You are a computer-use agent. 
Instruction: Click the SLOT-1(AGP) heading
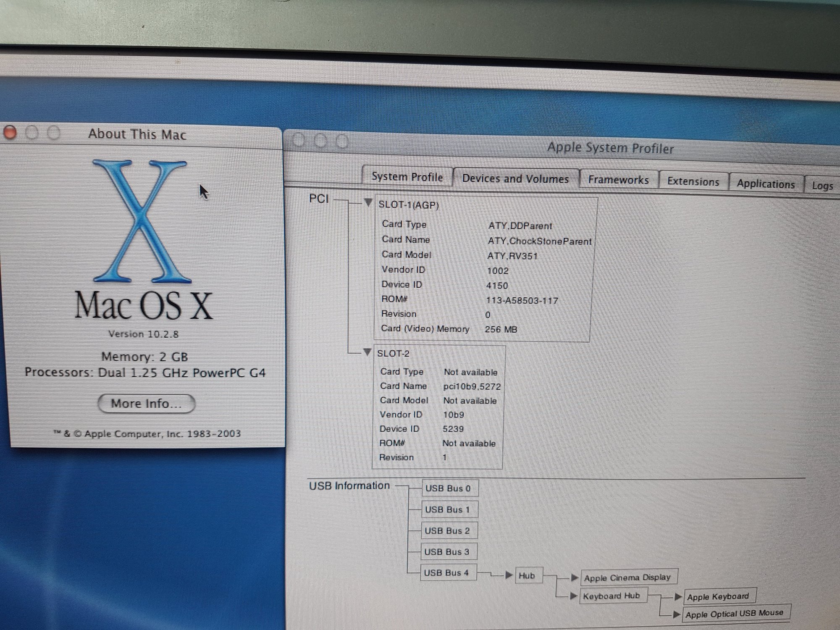pos(409,205)
